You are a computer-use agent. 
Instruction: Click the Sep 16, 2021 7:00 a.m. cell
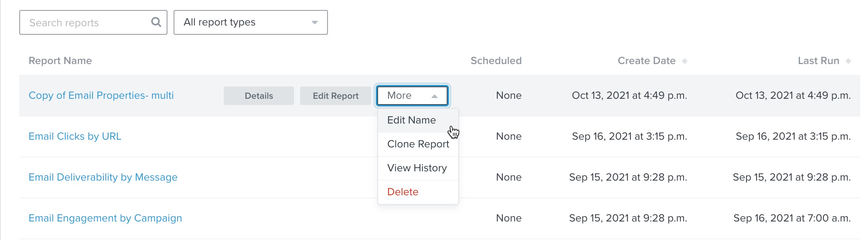pyautogui.click(x=792, y=218)
